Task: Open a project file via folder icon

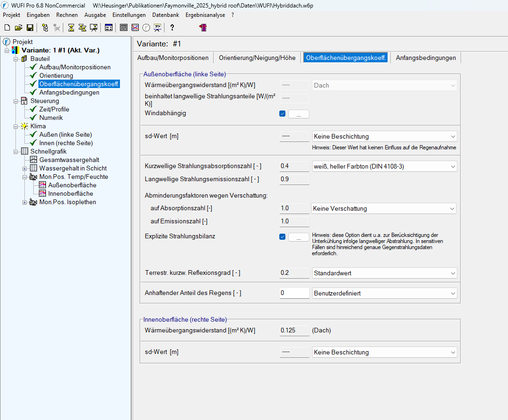Action: point(18,28)
